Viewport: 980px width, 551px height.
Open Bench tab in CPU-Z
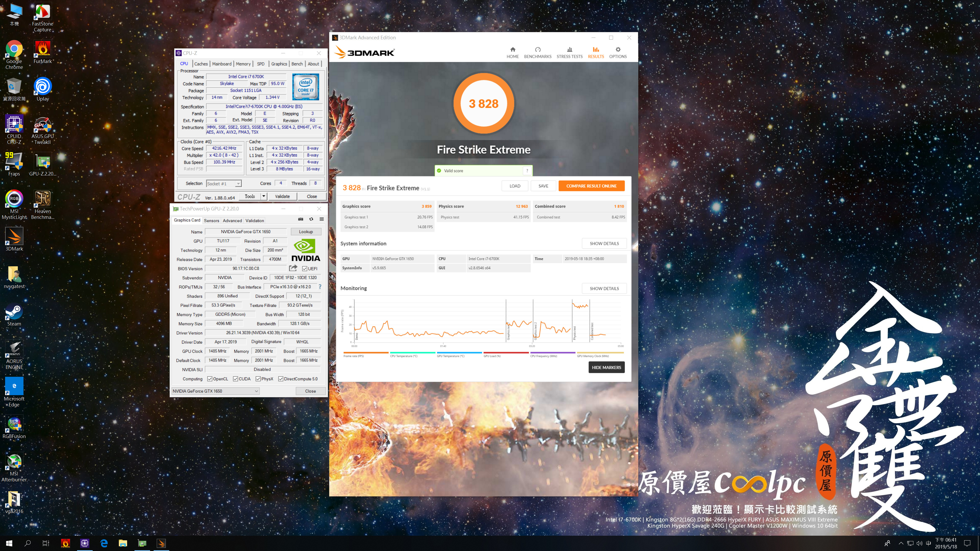pyautogui.click(x=297, y=64)
